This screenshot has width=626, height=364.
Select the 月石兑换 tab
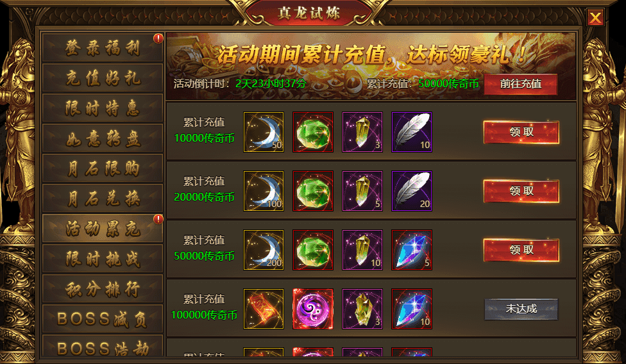pos(103,198)
